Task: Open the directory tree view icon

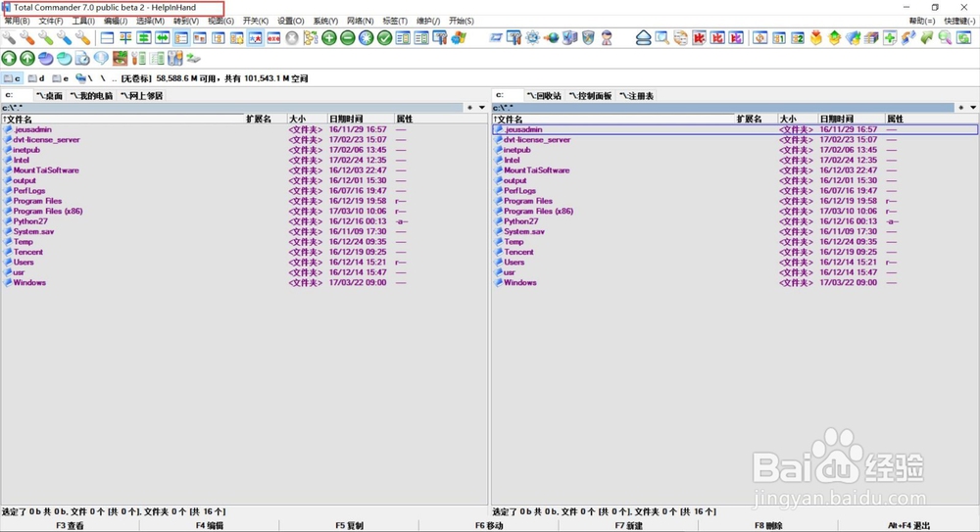Action: tap(311, 38)
